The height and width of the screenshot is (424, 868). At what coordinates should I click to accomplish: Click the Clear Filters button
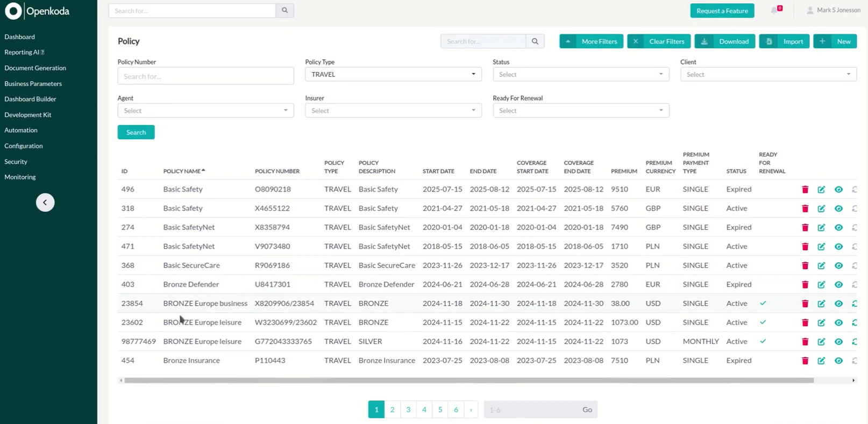(659, 41)
